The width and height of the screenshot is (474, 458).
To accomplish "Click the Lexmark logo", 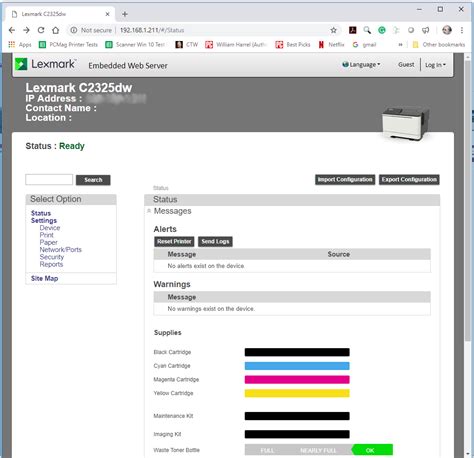I will pyautogui.click(x=46, y=64).
